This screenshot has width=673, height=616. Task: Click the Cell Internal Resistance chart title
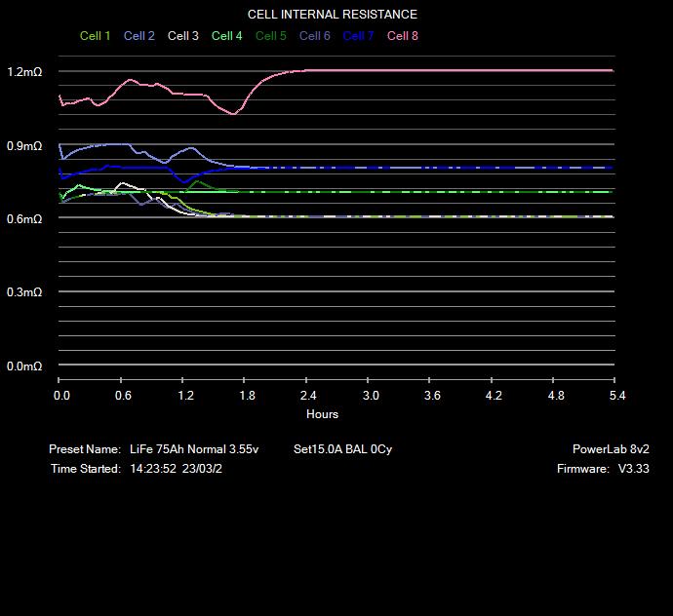click(x=332, y=15)
